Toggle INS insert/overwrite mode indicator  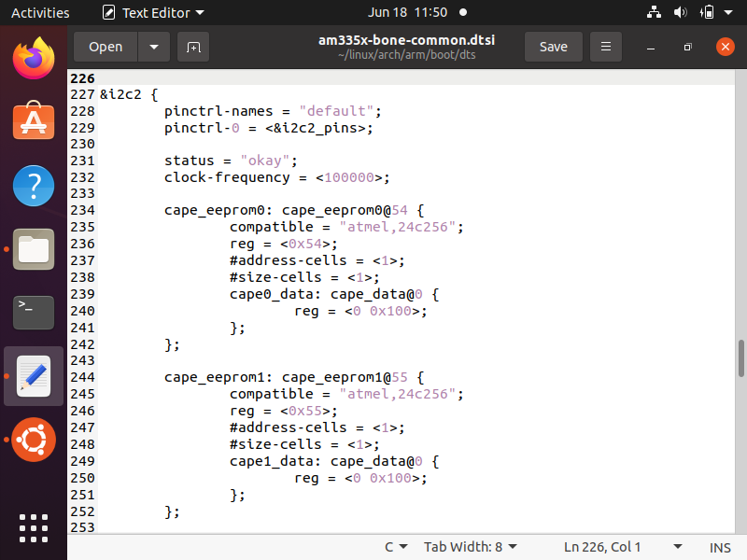pyautogui.click(x=720, y=547)
